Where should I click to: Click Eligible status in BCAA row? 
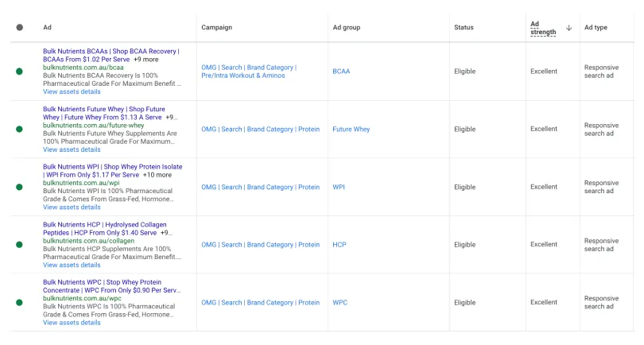click(465, 72)
